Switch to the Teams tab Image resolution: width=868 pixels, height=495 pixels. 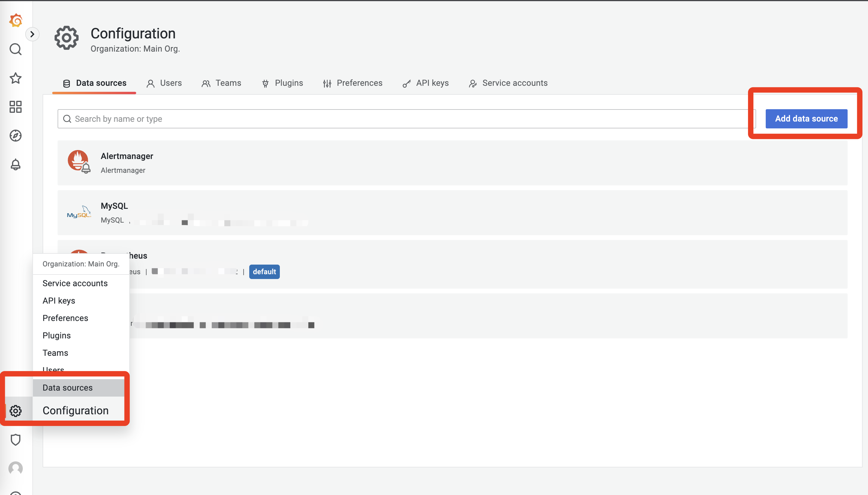point(221,83)
